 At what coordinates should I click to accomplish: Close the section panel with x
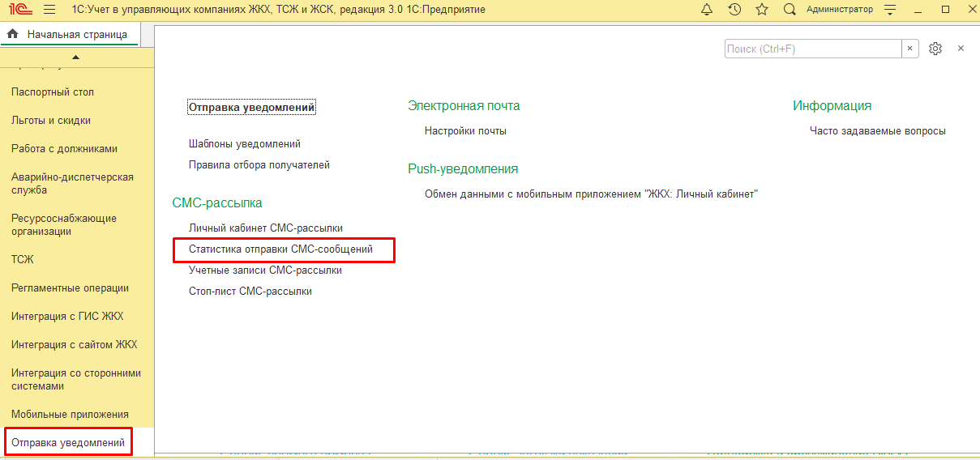[961, 49]
